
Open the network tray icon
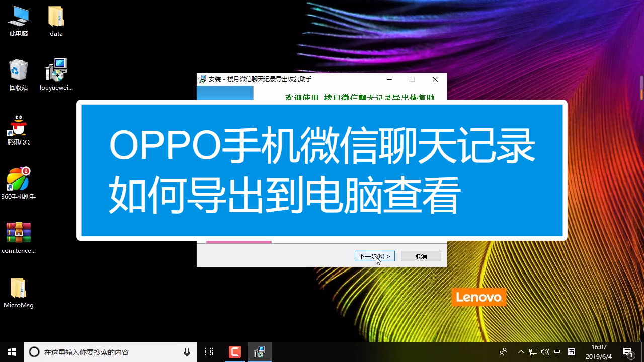pos(533,352)
